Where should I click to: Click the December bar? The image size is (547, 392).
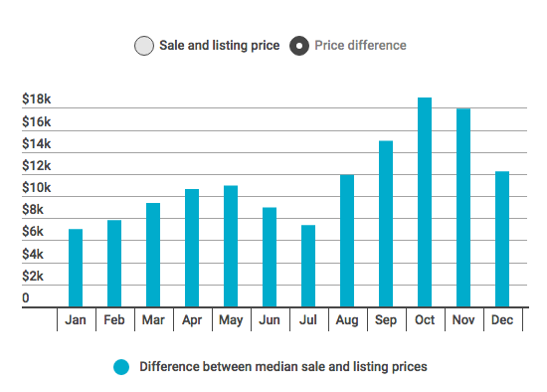(x=502, y=239)
